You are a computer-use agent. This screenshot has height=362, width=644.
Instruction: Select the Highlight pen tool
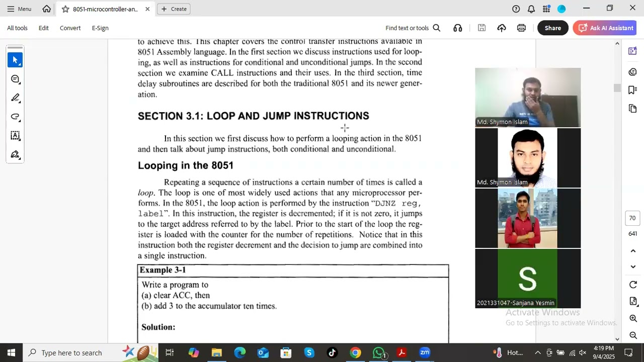click(x=15, y=98)
